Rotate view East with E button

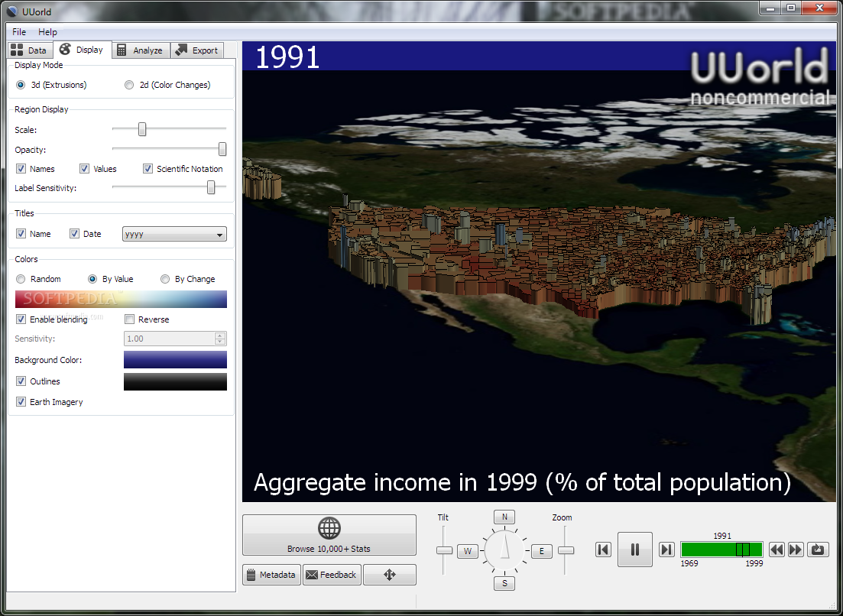click(x=541, y=551)
